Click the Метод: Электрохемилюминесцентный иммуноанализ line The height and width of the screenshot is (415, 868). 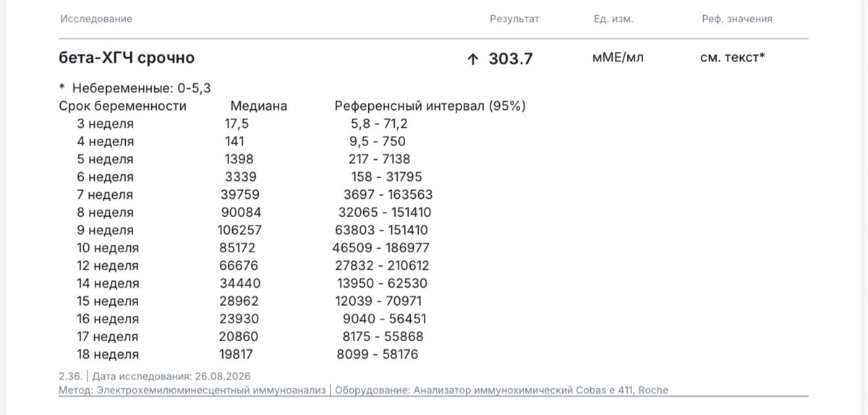(192, 390)
